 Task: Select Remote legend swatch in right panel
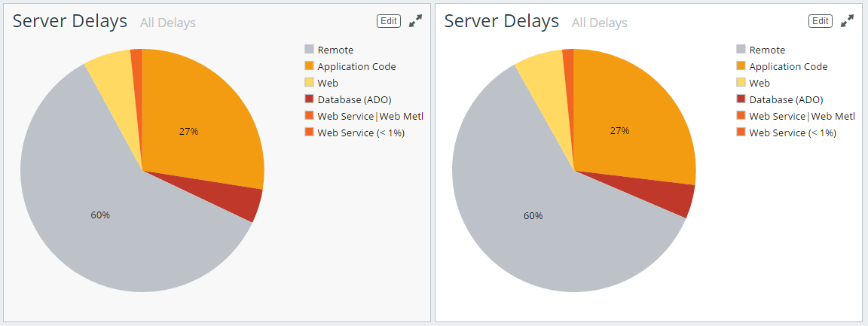tap(741, 50)
